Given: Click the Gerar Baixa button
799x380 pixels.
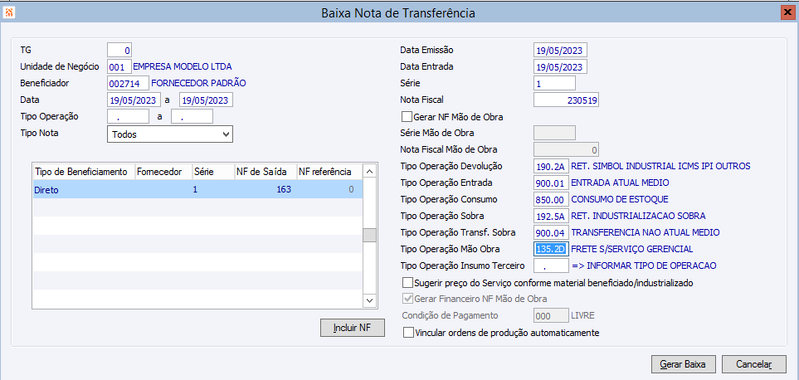Looking at the screenshot, I should click(x=683, y=365).
